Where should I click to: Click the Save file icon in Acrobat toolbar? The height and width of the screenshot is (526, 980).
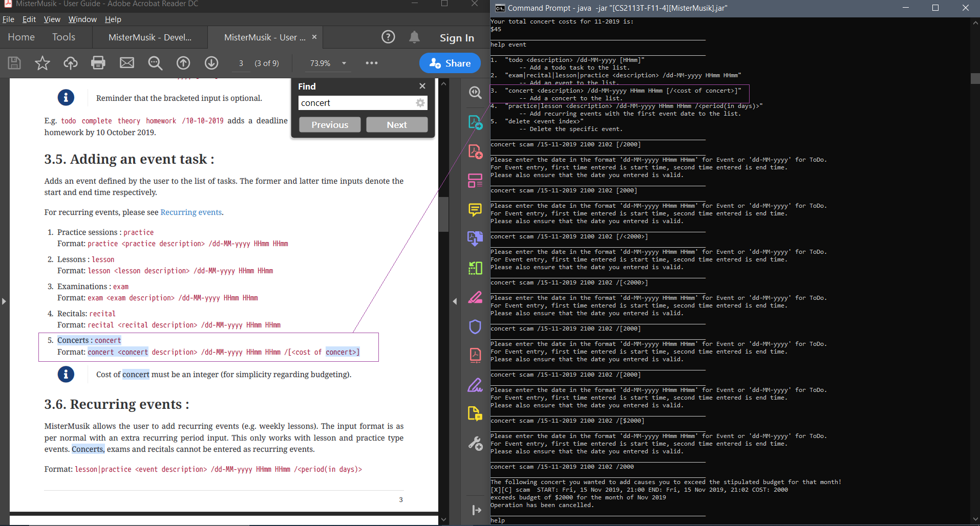click(14, 63)
